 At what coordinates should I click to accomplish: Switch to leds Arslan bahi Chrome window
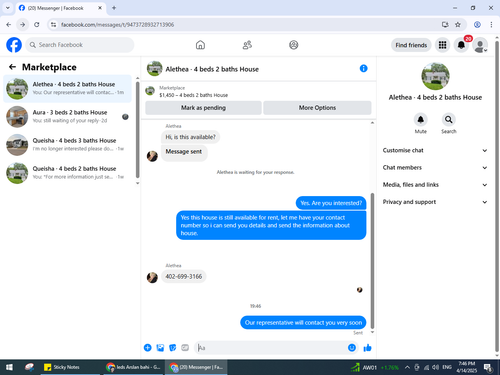point(133,367)
